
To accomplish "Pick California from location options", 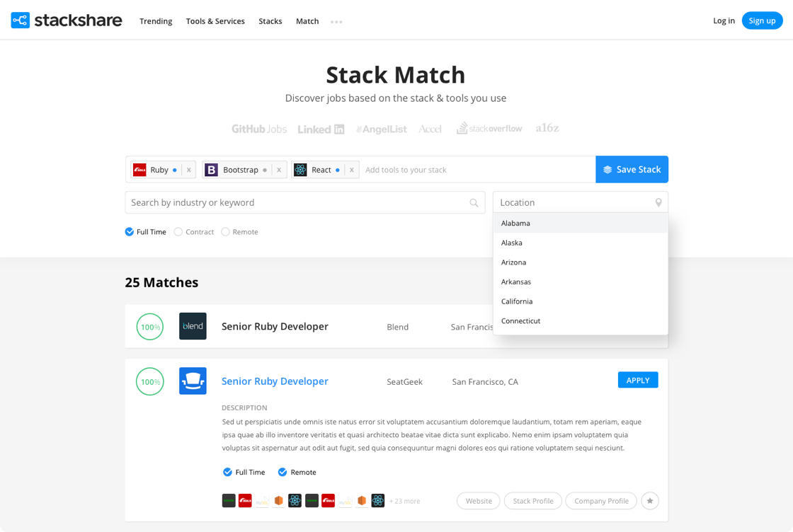I will coord(581,301).
